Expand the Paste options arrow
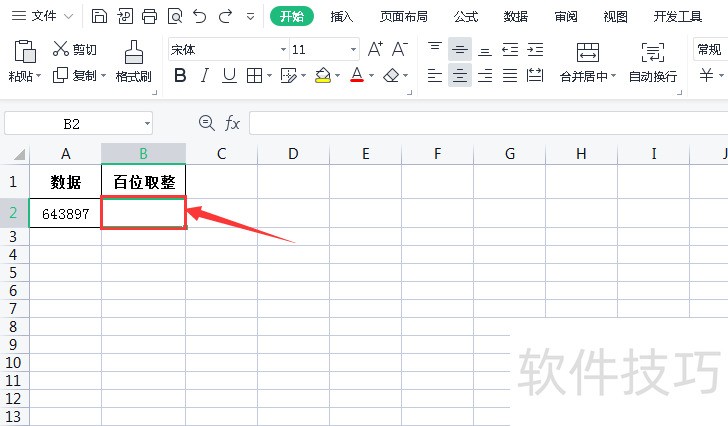728x426 pixels. coord(39,76)
